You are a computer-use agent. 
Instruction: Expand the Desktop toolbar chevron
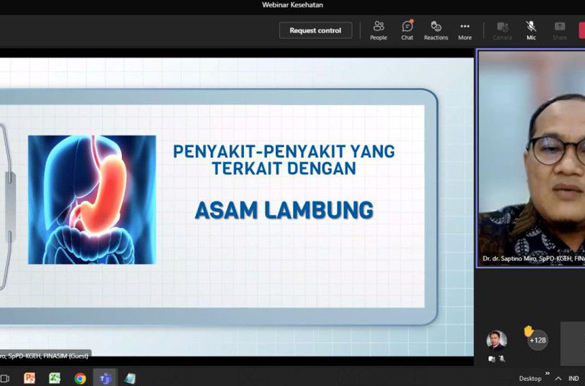point(547,373)
